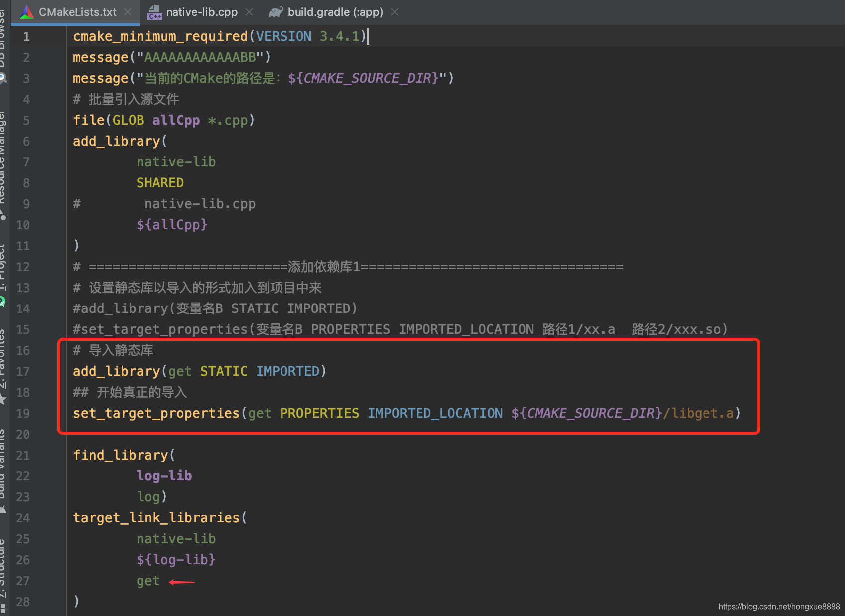Click ${allCpp} on line 10

point(172,225)
